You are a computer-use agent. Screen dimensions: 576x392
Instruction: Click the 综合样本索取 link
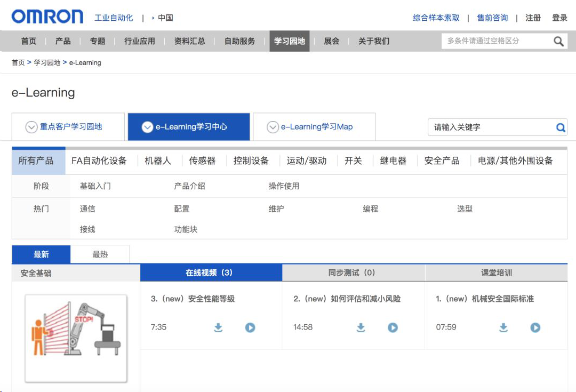436,18
